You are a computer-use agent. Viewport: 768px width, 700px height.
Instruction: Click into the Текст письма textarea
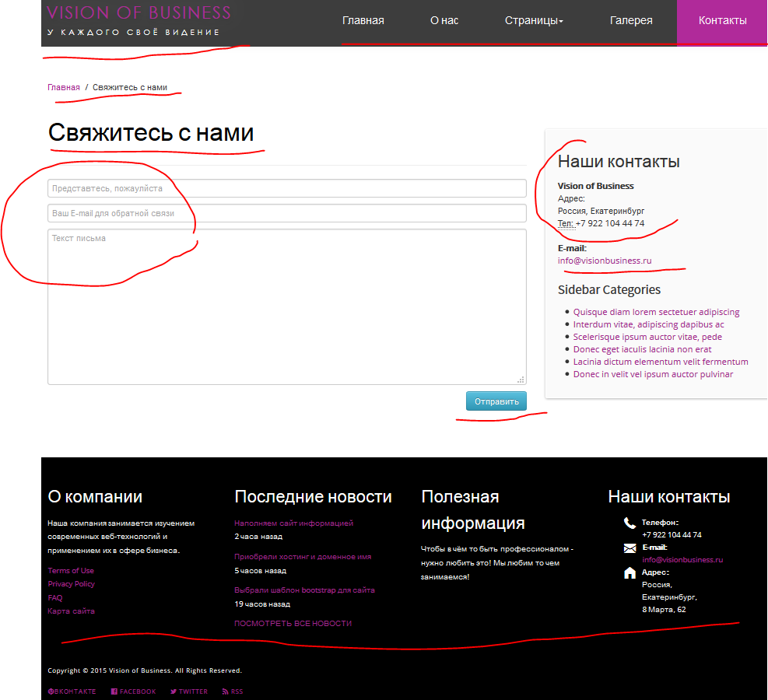287,307
